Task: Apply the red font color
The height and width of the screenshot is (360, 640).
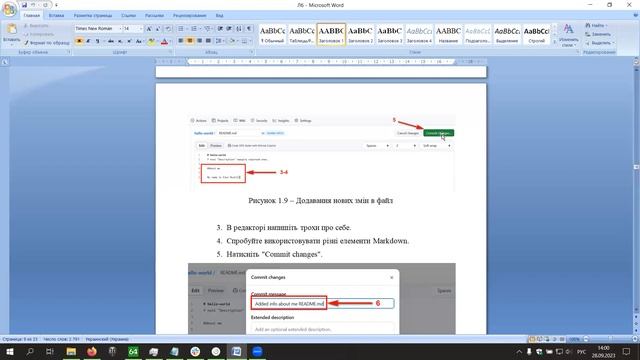Action: 164,41
